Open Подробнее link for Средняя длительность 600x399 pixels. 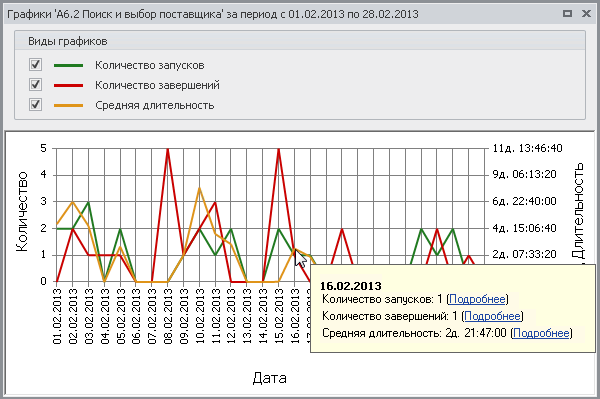pos(541,333)
